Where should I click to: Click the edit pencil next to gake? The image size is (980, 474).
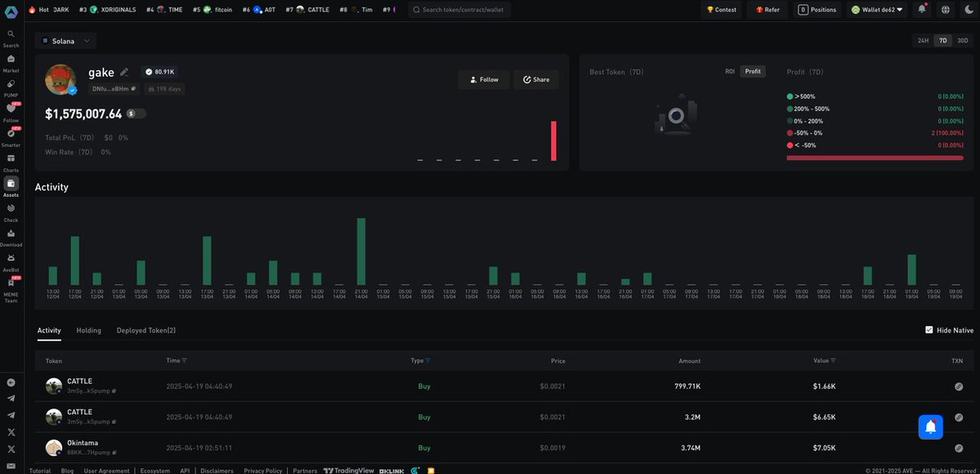(124, 72)
